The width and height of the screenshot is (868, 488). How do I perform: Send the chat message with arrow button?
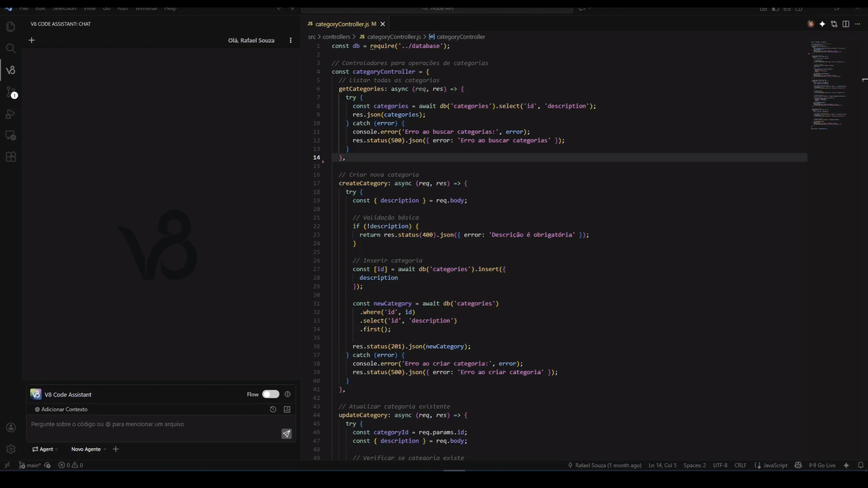(x=286, y=434)
